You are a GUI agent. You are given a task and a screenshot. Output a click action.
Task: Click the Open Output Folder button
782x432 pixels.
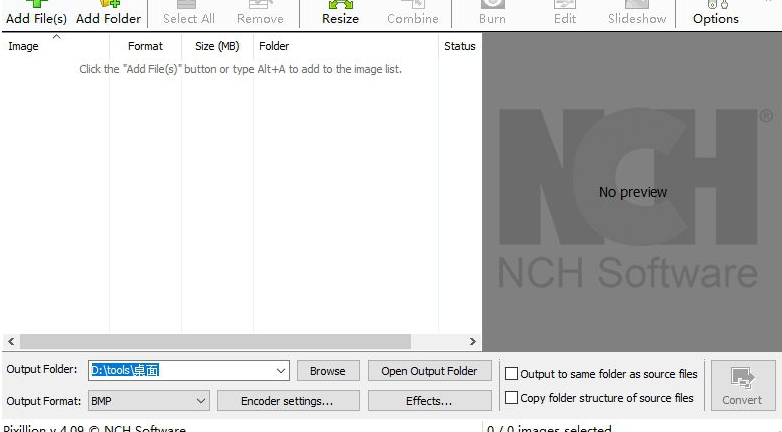click(429, 371)
